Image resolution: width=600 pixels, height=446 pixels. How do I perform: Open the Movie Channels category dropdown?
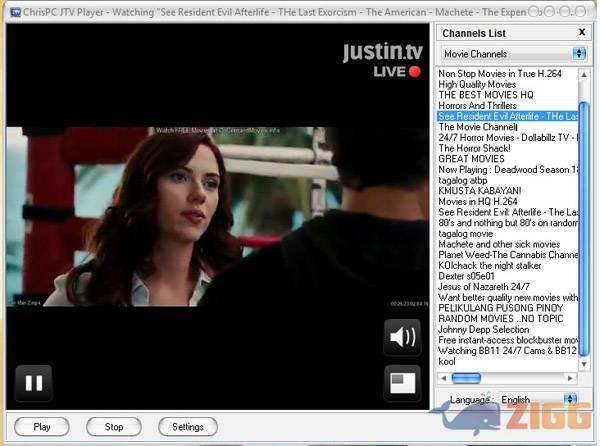point(513,54)
